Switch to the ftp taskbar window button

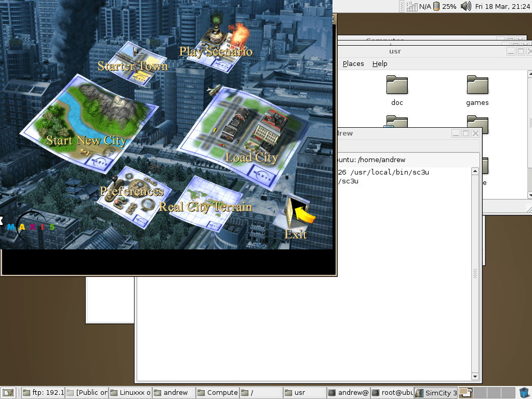click(43, 393)
